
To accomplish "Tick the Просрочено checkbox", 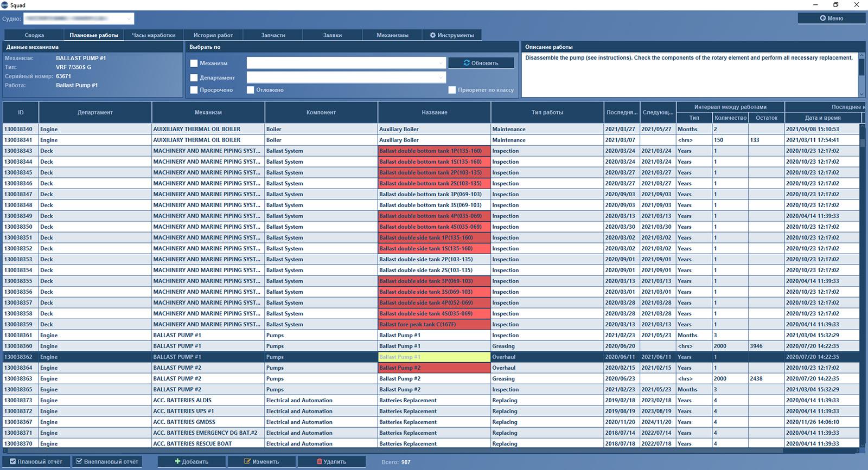I will click(194, 90).
